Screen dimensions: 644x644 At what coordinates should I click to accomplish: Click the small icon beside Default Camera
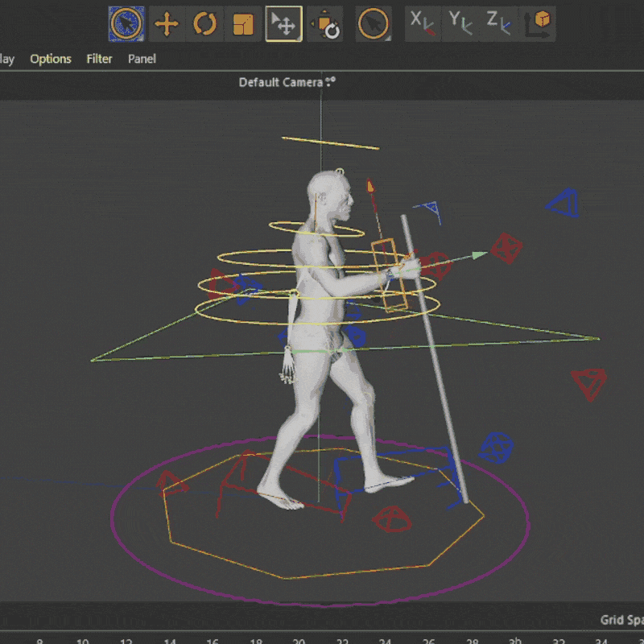click(x=330, y=81)
